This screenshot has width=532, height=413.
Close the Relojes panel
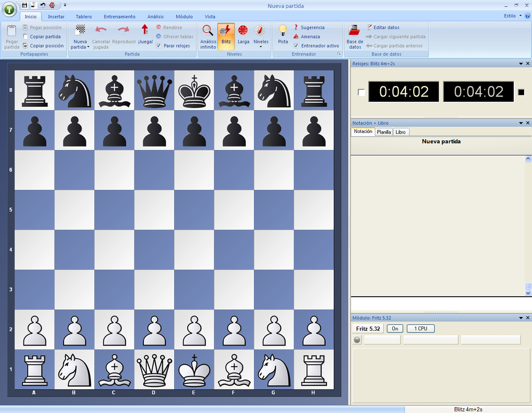tap(528, 64)
